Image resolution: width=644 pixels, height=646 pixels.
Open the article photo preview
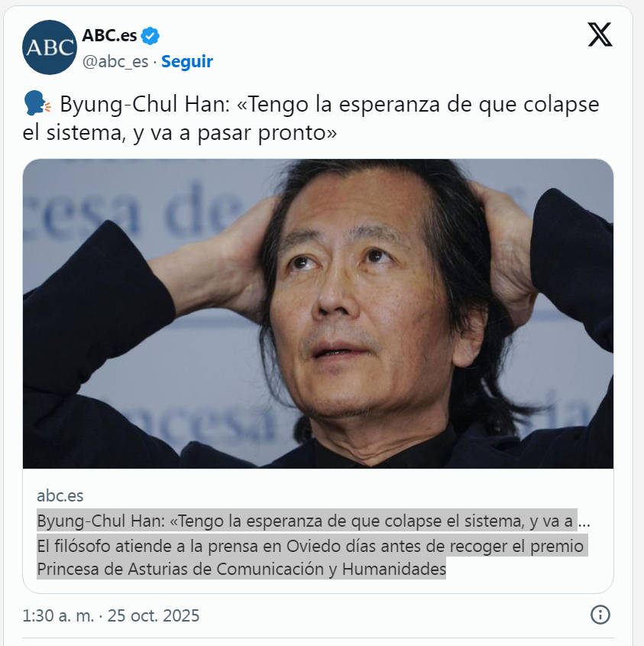[318, 313]
